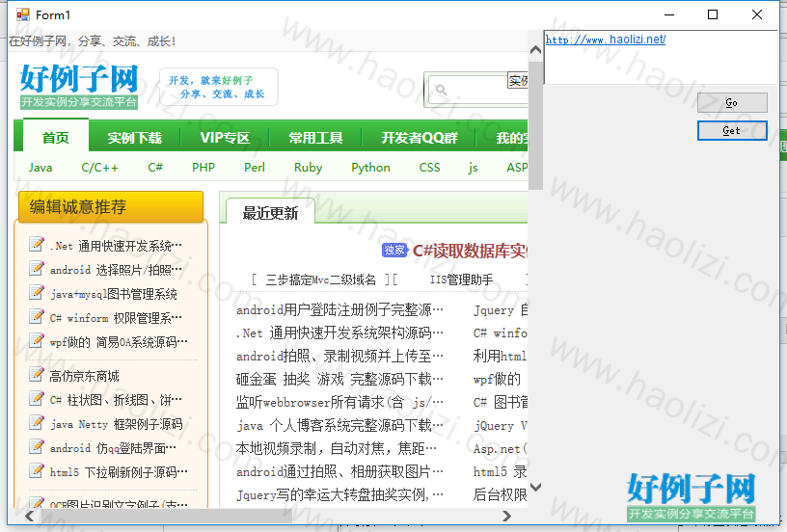
Task: Click the vertical scrollbar up arrow
Action: pyautogui.click(x=535, y=50)
